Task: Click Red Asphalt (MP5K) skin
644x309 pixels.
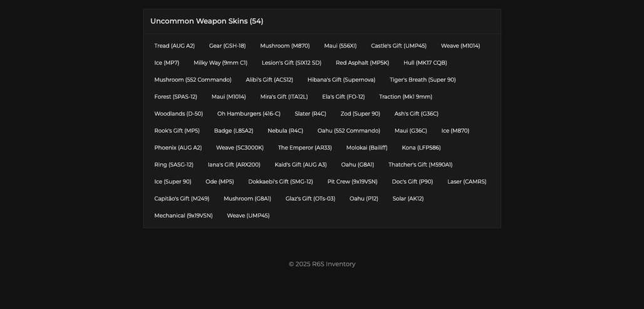Action: 362,63
